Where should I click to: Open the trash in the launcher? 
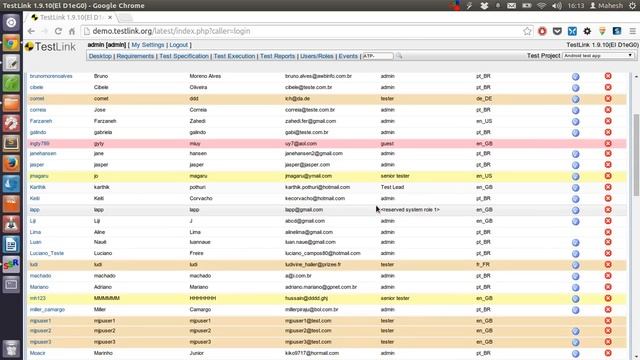11,348
